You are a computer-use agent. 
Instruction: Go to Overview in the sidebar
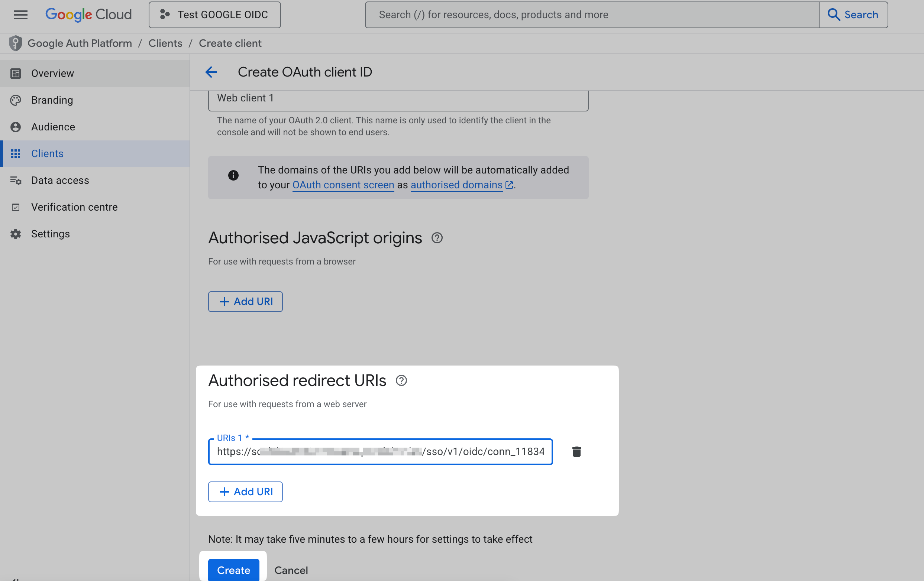[52, 73]
